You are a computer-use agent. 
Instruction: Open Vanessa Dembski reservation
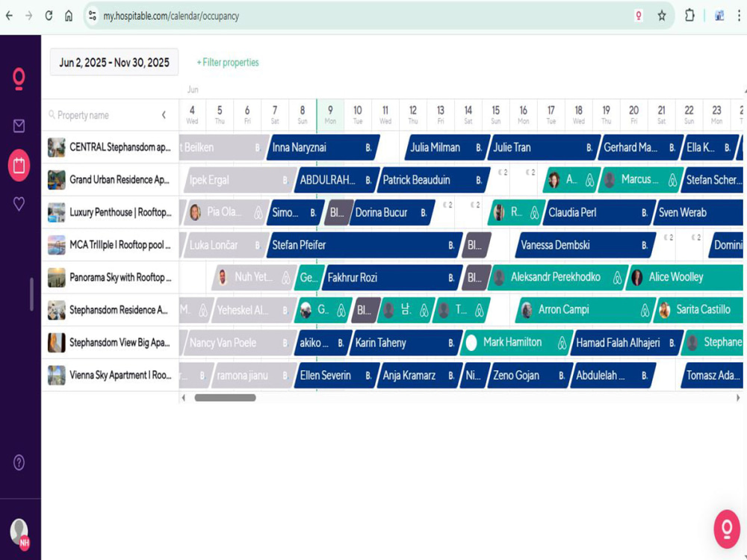(x=586, y=245)
